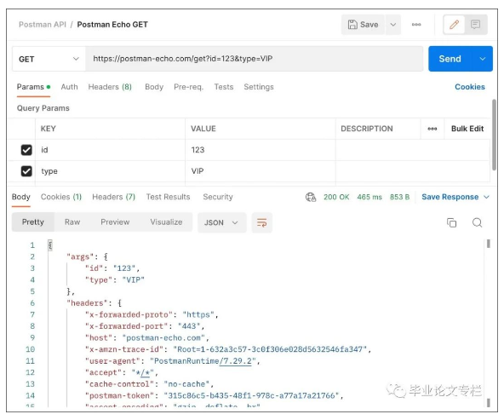
Task: Click the search response magnifier icon
Action: click(477, 222)
